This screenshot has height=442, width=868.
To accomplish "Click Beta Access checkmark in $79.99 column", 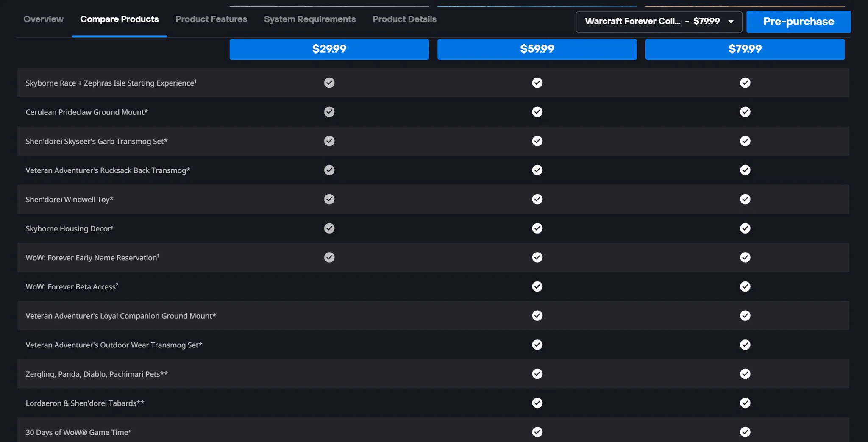I will 745,286.
